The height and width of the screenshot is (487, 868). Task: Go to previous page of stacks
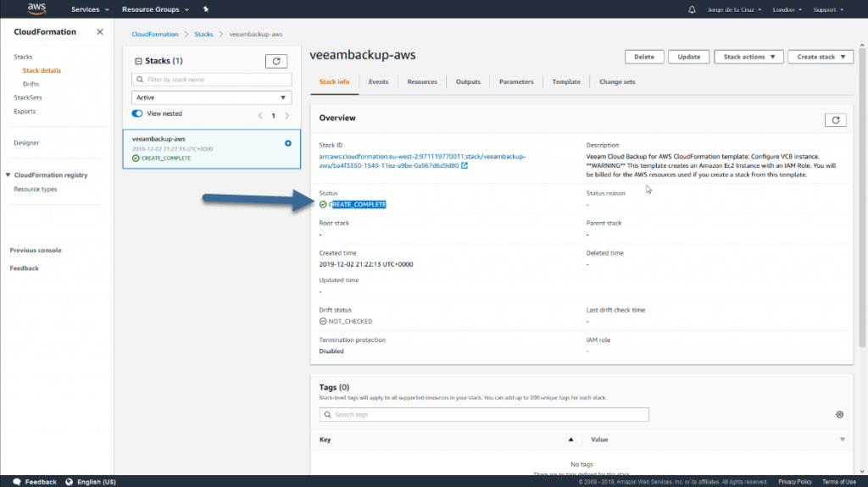pos(260,116)
